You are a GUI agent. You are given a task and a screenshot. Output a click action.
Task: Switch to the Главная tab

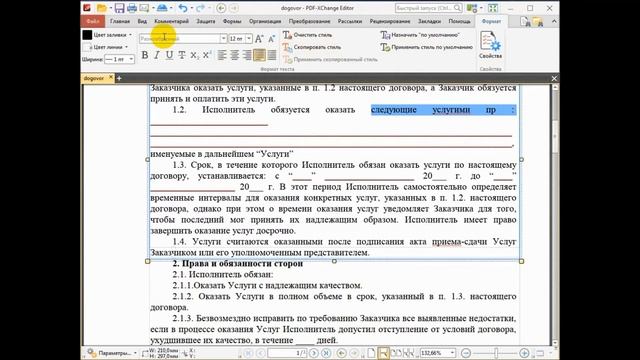[120, 21]
